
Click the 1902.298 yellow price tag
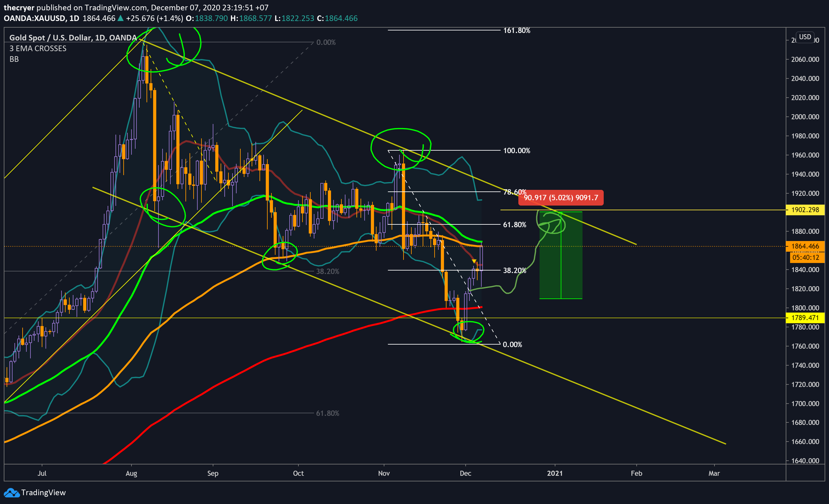[x=805, y=210]
